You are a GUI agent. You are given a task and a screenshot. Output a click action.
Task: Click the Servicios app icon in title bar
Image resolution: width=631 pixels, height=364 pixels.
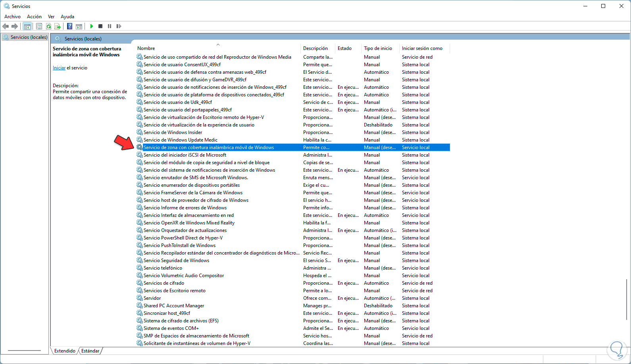pyautogui.click(x=7, y=6)
